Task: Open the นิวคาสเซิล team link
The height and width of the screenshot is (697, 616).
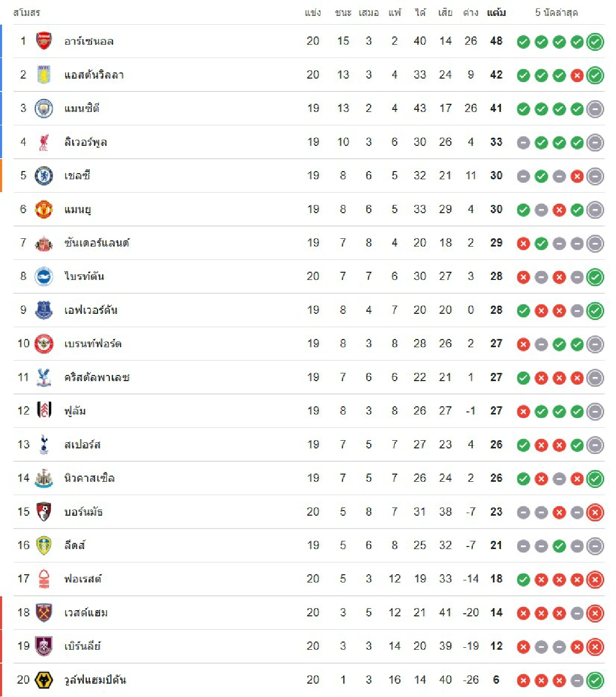Action: pyautogui.click(x=89, y=478)
